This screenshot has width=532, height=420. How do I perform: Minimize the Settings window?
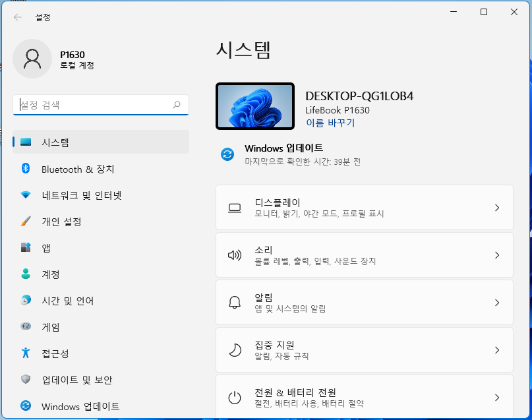coord(454,12)
